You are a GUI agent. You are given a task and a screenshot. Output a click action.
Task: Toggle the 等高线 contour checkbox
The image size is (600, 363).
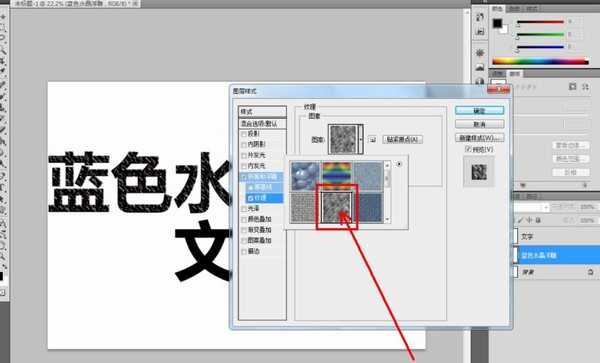251,187
